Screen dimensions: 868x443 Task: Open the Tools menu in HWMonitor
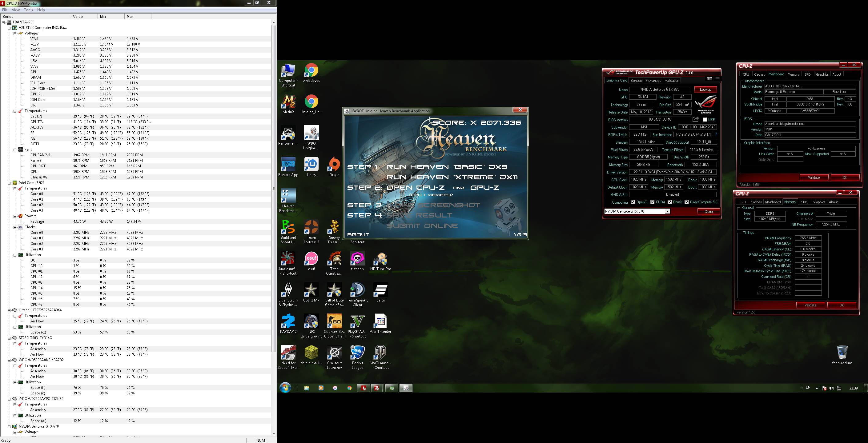tap(28, 10)
